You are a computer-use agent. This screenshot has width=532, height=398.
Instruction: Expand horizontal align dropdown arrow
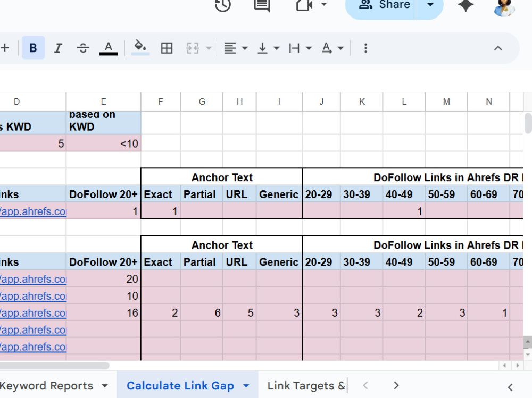[245, 48]
